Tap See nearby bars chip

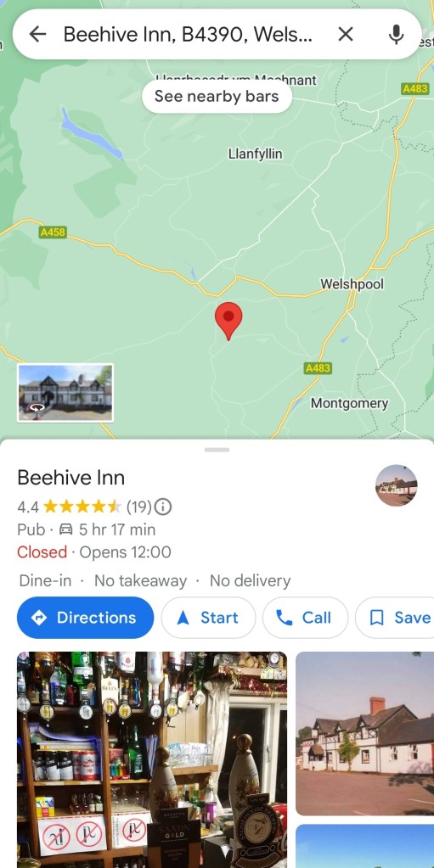click(217, 97)
